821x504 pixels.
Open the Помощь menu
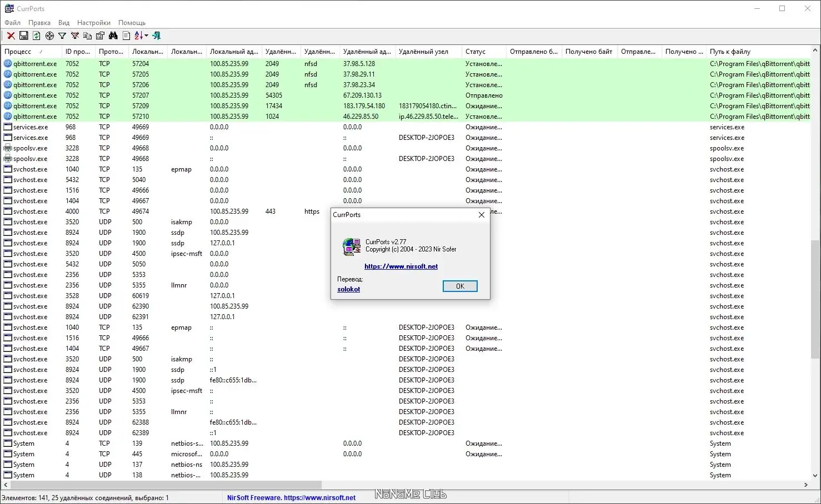pyautogui.click(x=132, y=23)
